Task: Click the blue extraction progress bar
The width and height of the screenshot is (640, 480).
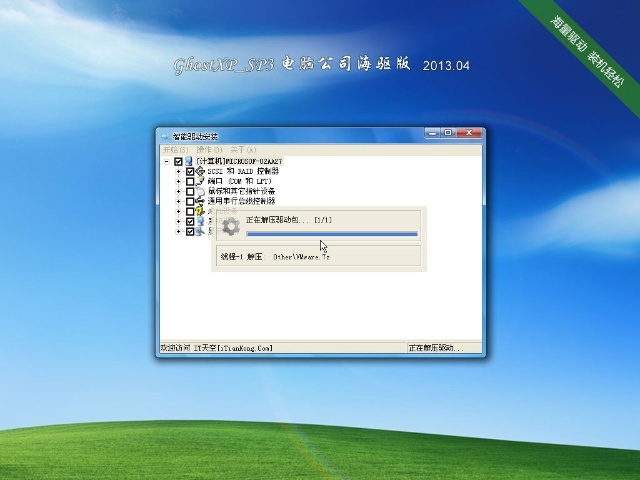Action: coord(332,234)
